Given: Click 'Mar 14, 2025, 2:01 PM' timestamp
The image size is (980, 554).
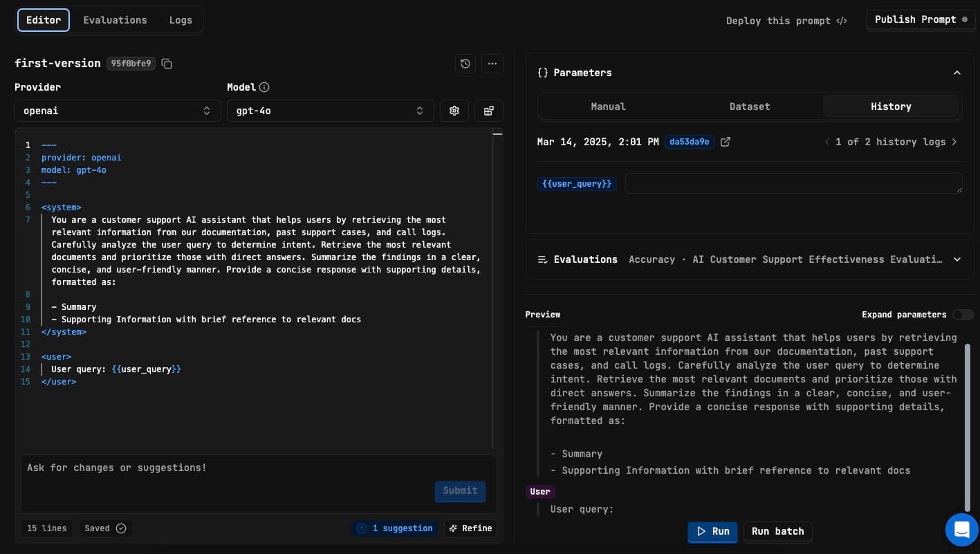Looking at the screenshot, I should pos(598,142).
